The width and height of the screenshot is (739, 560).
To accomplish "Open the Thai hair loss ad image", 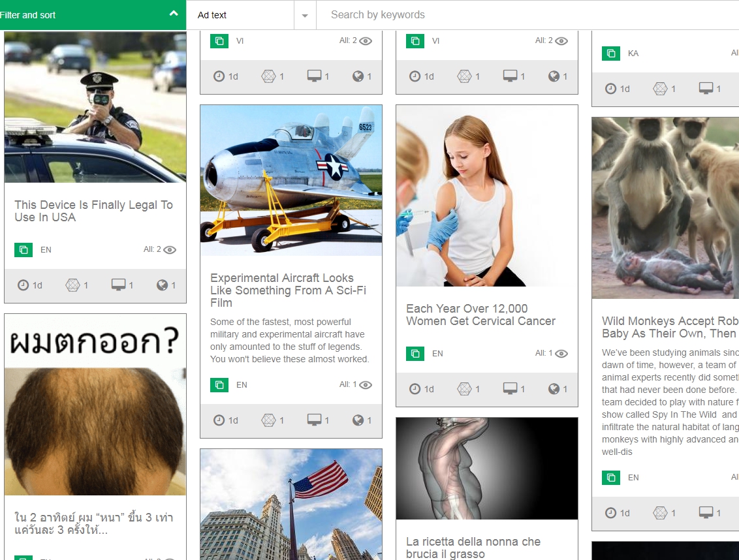I will pos(95,405).
